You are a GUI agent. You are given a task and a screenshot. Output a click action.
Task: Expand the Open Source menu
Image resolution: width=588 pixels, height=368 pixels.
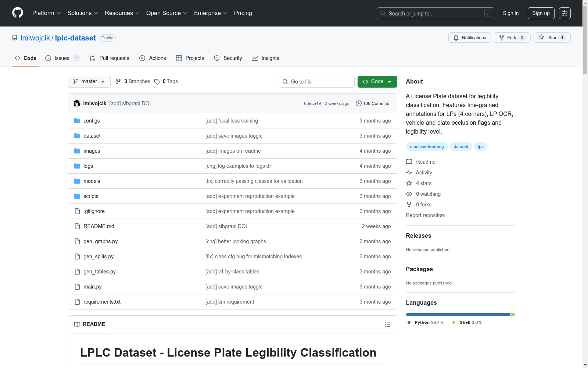pos(167,13)
